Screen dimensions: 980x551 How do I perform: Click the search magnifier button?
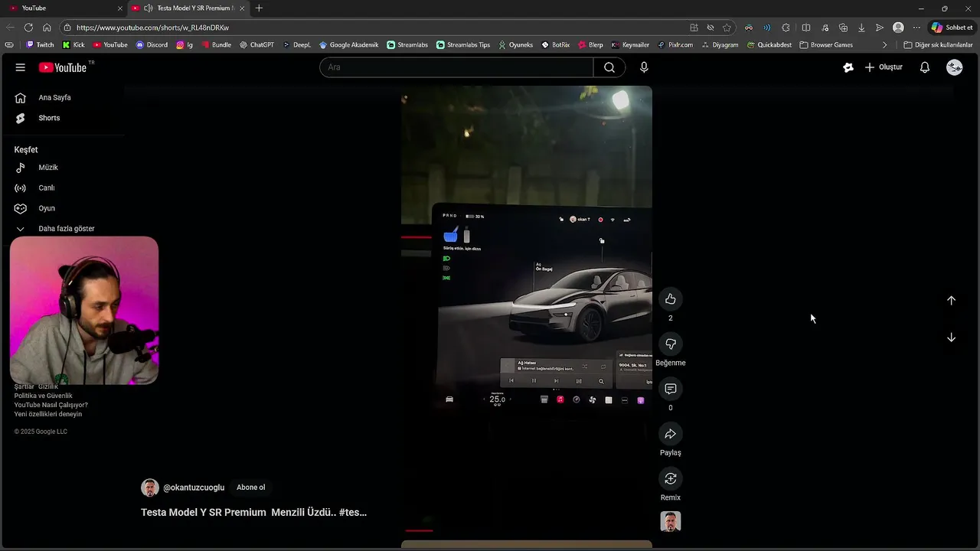coord(609,67)
